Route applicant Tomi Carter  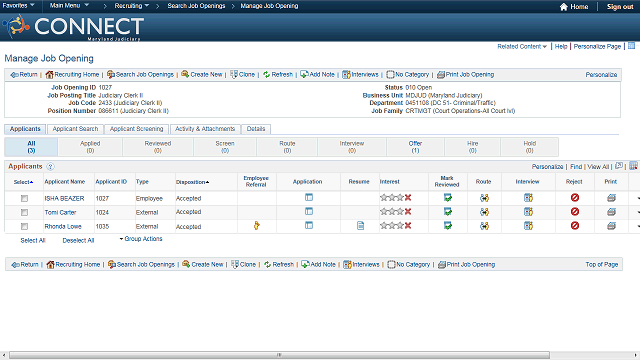pyautogui.click(x=484, y=212)
